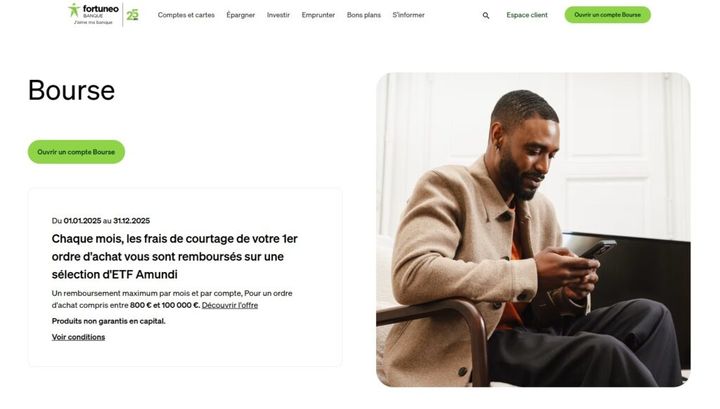Open the Épargner menu
The image size is (720, 409).
(241, 15)
